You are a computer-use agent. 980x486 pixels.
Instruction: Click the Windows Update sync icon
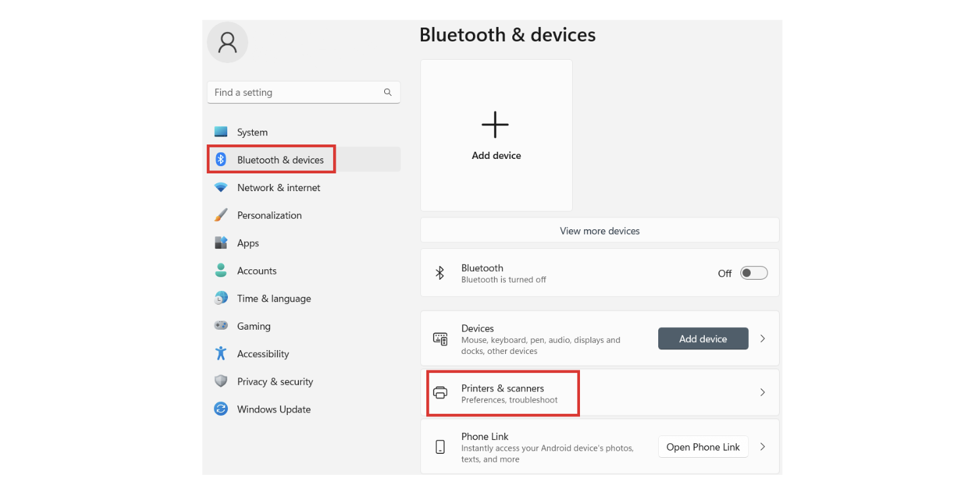point(221,409)
